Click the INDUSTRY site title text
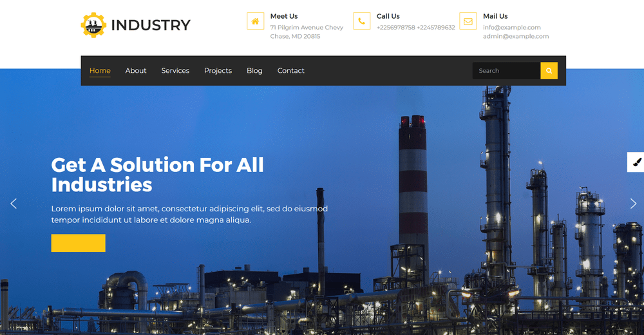The height and width of the screenshot is (335, 644). 151,25
